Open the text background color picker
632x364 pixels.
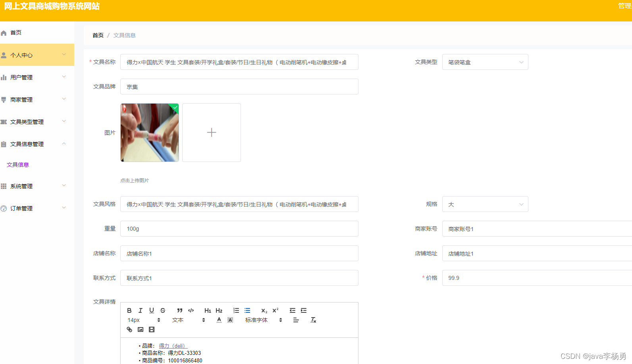[x=230, y=320]
